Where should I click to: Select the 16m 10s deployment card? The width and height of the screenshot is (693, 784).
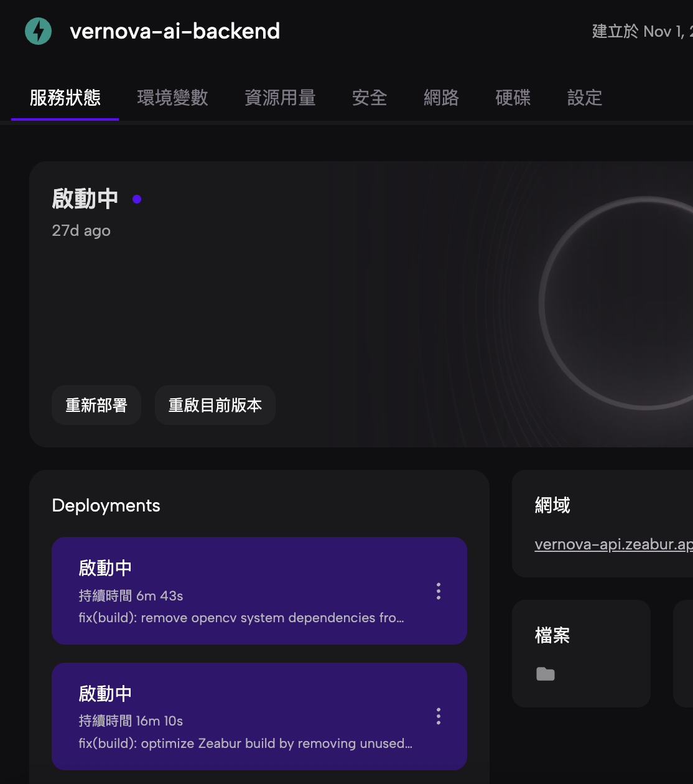[259, 716]
